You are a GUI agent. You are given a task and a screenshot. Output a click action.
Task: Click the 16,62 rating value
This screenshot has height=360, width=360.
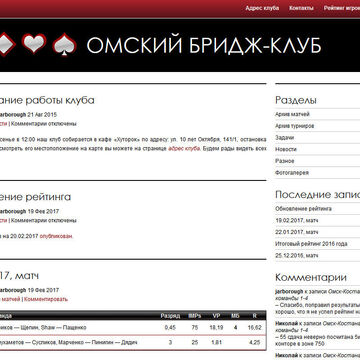coord(255,328)
